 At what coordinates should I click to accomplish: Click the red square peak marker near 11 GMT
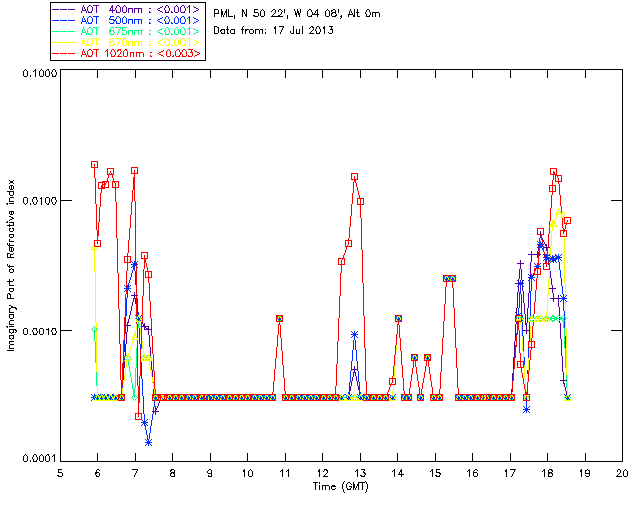point(279,318)
